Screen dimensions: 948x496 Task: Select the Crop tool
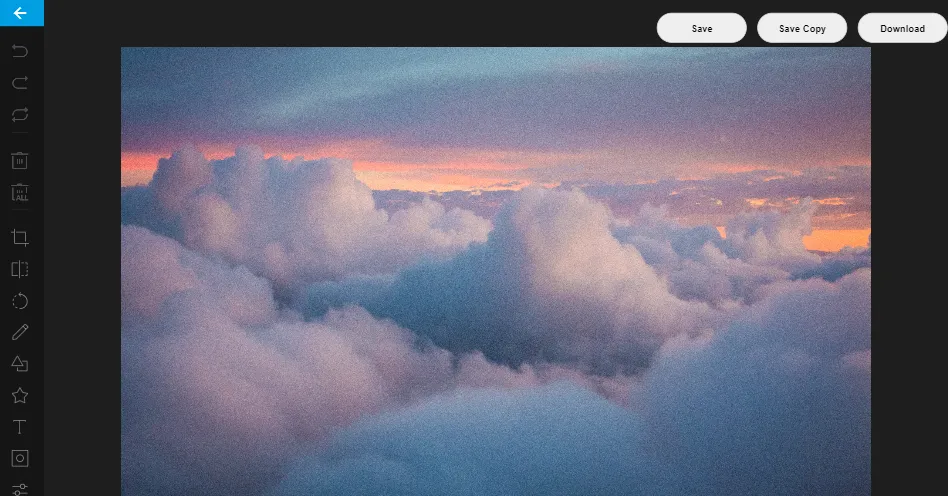(x=20, y=238)
